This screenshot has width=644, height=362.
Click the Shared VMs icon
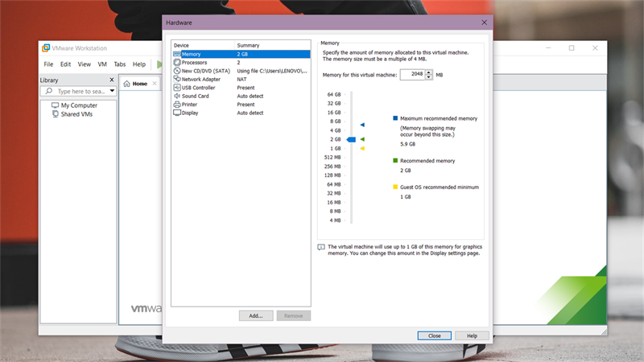click(x=55, y=114)
